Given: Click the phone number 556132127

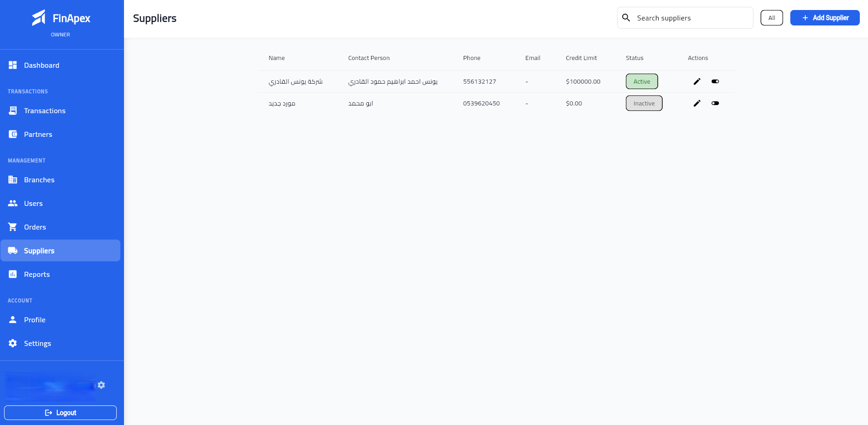Looking at the screenshot, I should point(480,81).
